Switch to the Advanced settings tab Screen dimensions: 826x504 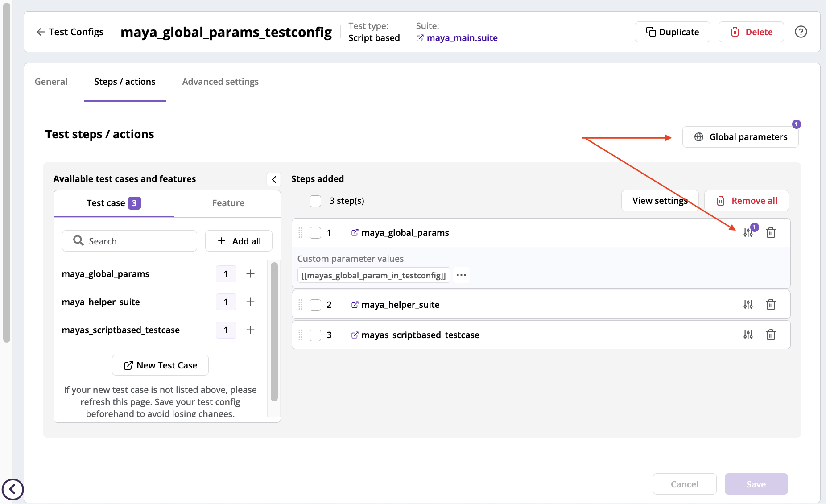(x=220, y=82)
